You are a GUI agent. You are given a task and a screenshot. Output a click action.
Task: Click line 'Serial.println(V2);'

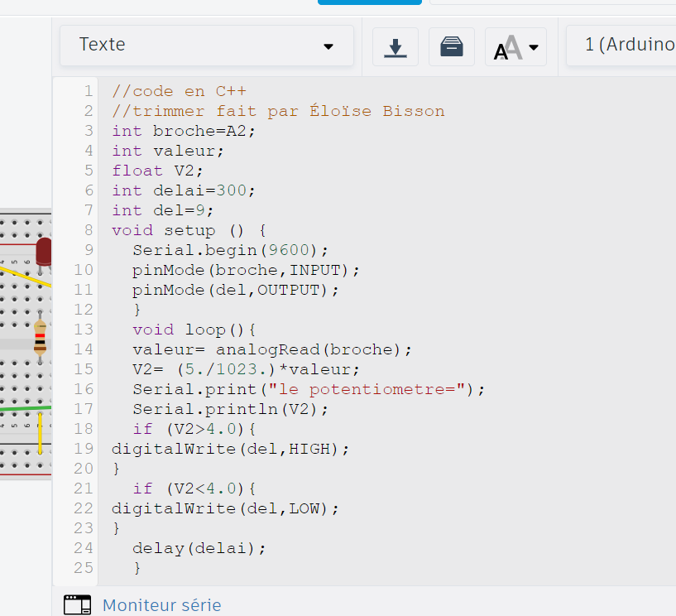[x=230, y=409]
